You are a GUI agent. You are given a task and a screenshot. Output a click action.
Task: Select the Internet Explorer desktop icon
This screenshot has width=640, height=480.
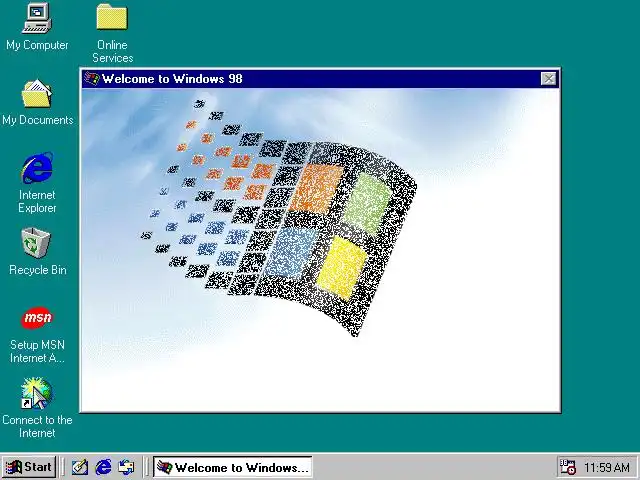pos(37,168)
